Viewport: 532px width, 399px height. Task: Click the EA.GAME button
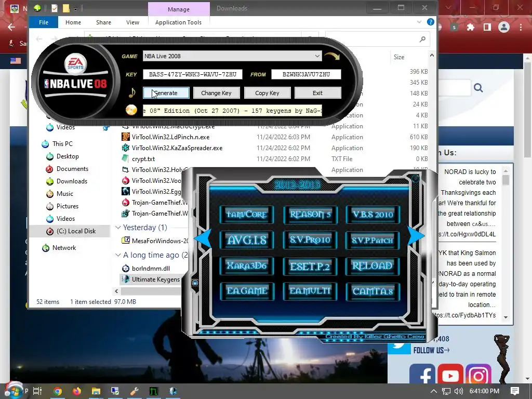coord(247,291)
